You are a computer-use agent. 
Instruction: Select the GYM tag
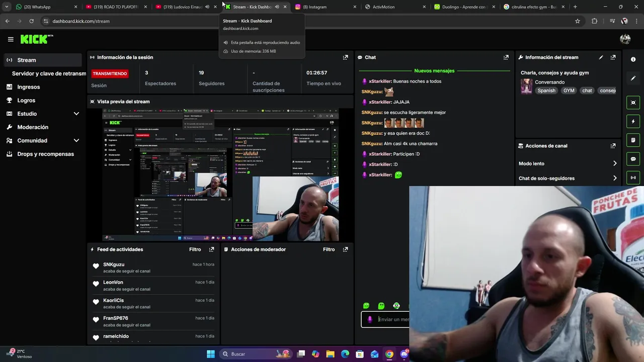tap(569, 90)
